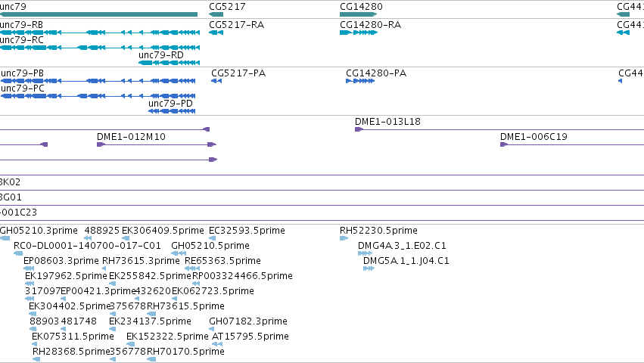Select EST GH05210.5prime label
This screenshot has width=644, height=363.
coord(210,246)
